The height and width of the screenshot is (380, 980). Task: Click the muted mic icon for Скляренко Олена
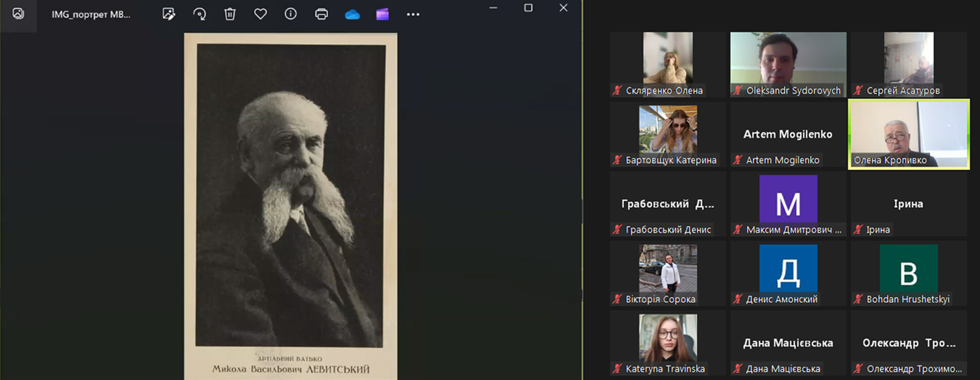(x=617, y=91)
